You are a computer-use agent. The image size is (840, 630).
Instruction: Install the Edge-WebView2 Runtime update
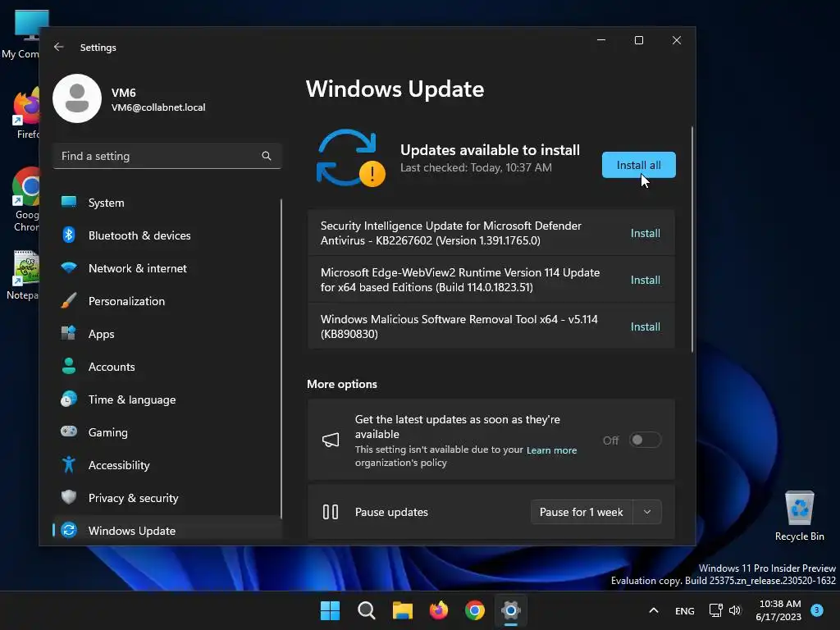tap(645, 280)
